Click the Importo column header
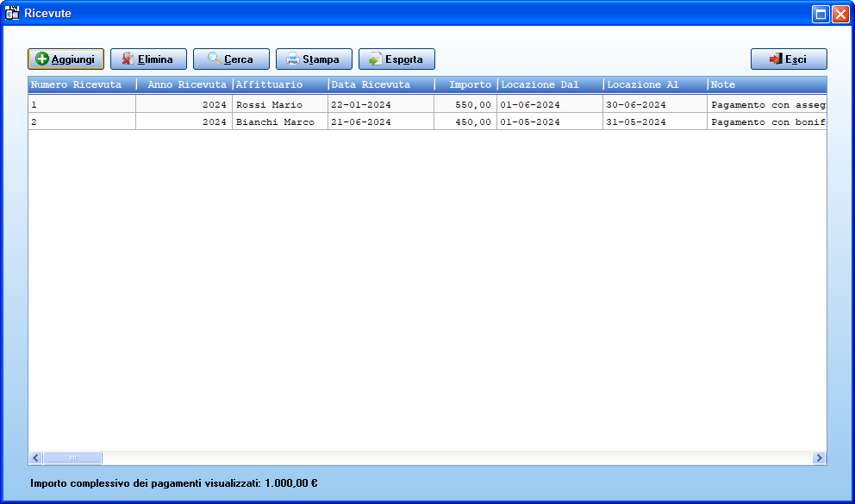855x504 pixels. (x=465, y=84)
